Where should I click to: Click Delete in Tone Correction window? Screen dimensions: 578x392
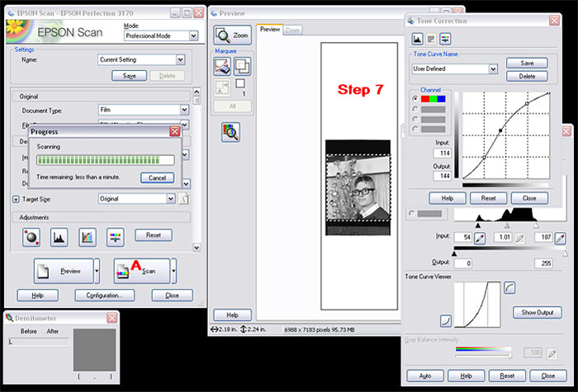tap(527, 76)
